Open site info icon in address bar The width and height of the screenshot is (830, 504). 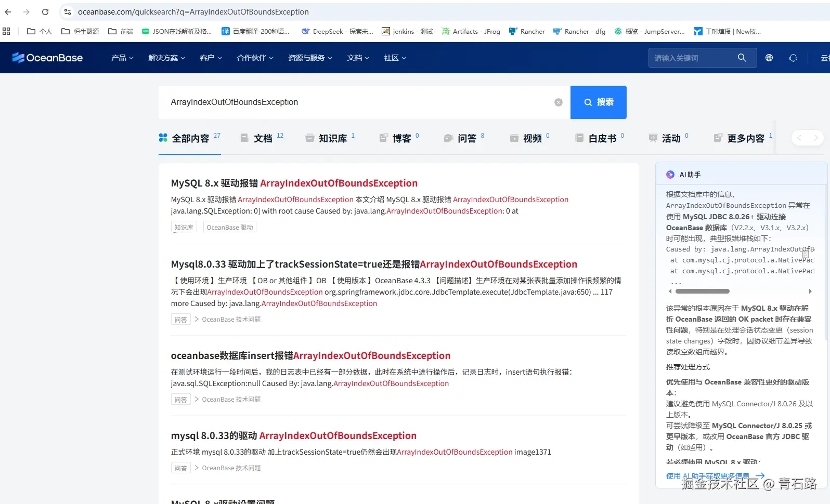tap(68, 11)
